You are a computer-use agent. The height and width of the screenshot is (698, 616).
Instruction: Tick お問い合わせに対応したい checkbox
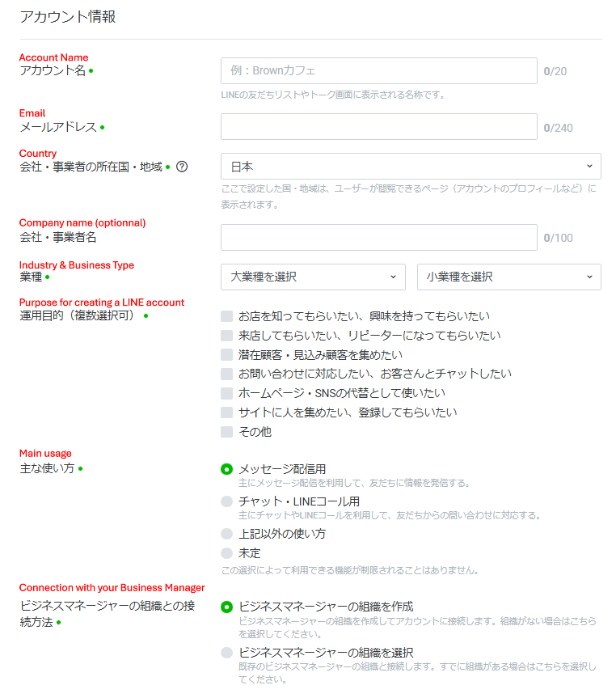click(x=227, y=374)
